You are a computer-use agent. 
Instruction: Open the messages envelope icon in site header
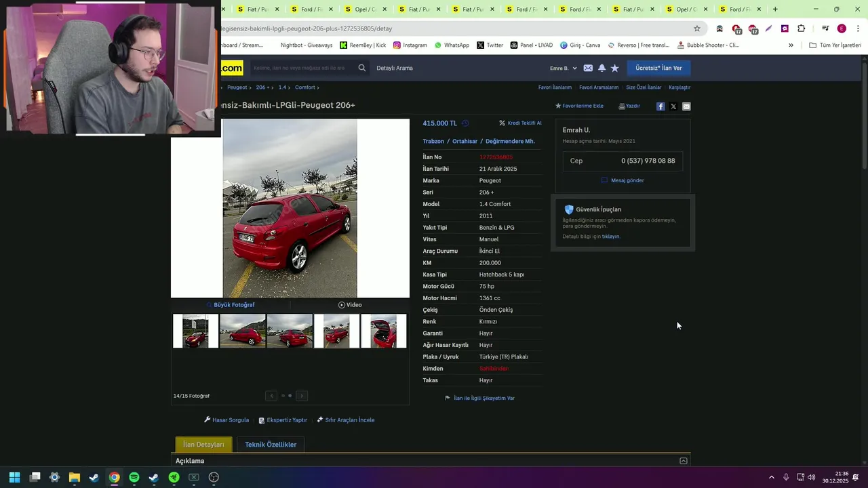click(x=588, y=68)
